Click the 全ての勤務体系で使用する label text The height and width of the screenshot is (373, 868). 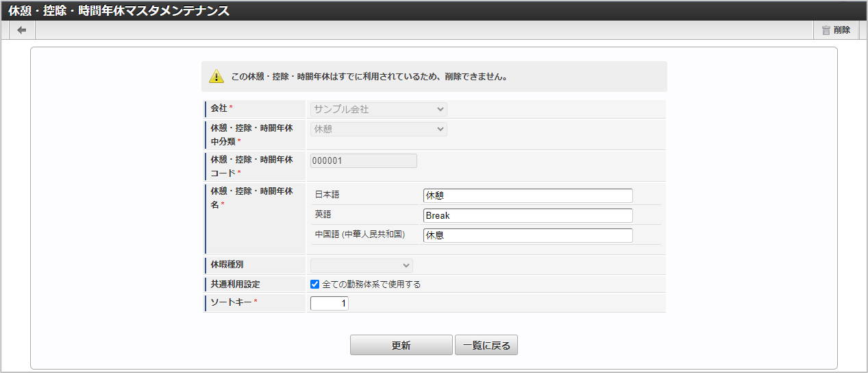pos(371,284)
